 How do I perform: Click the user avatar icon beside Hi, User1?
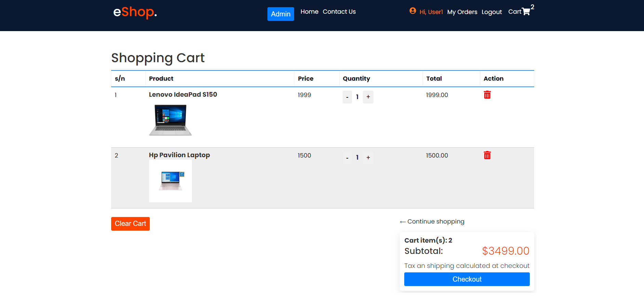[x=413, y=11]
